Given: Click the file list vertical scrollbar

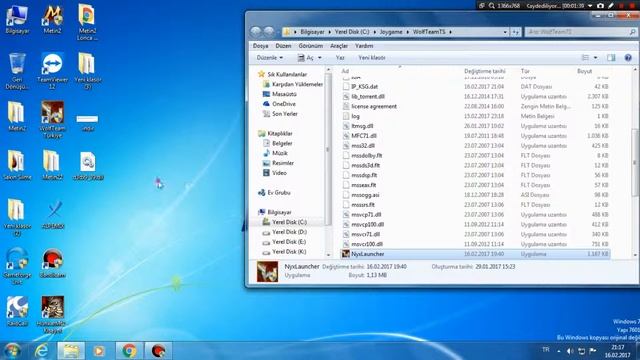Looking at the screenshot, I should 635,163.
